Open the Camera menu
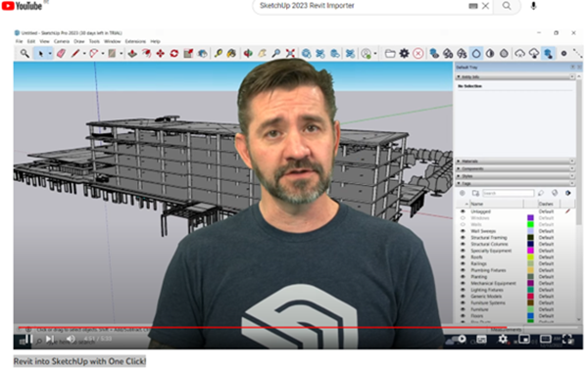Image resolution: width=588 pixels, height=370 pixels. [x=62, y=41]
